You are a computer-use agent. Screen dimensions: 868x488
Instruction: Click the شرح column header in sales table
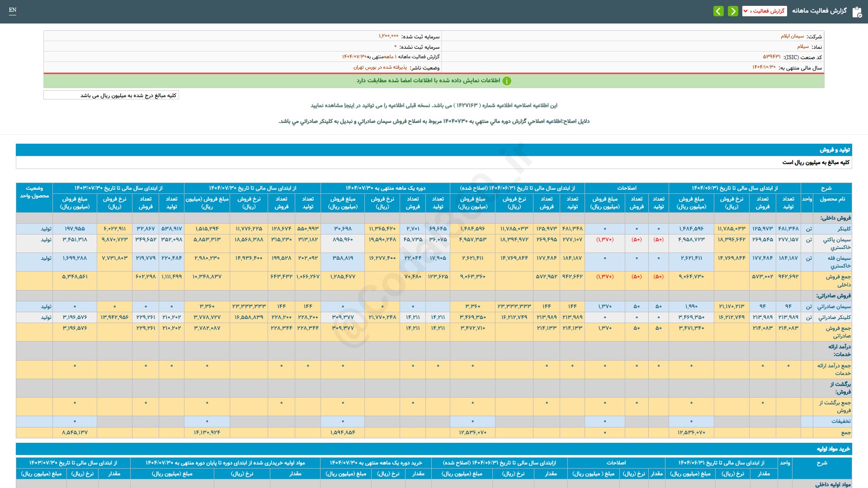826,188
